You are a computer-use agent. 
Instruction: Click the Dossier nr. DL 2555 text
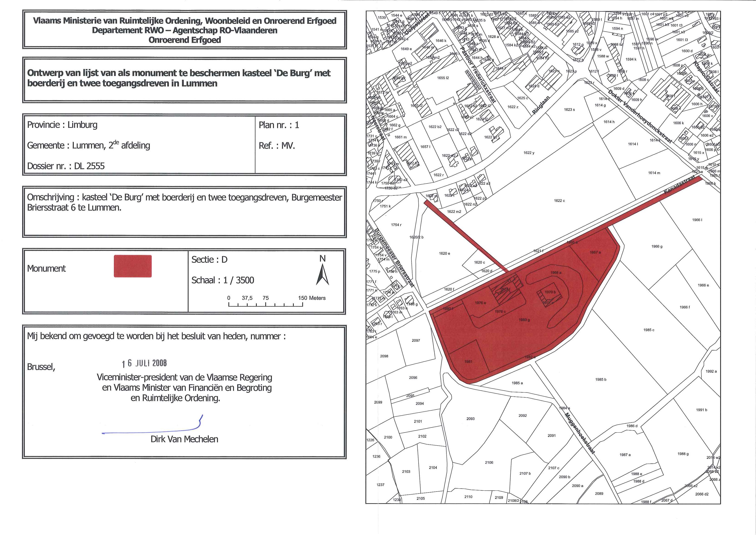tap(66, 166)
